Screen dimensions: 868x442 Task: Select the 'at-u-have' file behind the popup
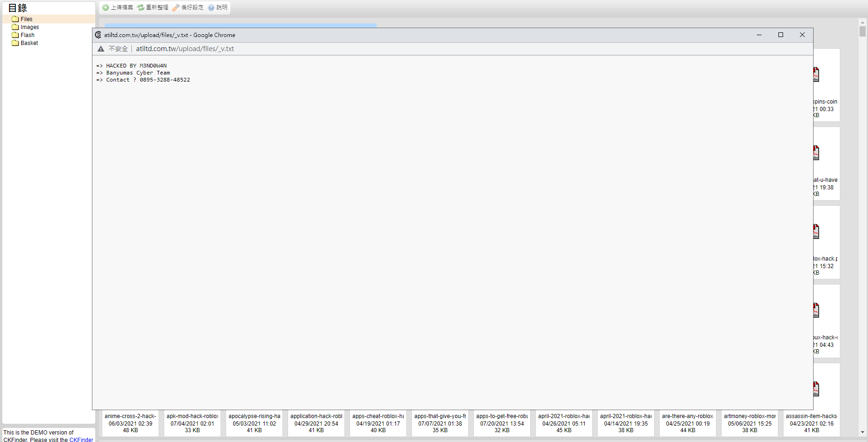[x=826, y=164]
